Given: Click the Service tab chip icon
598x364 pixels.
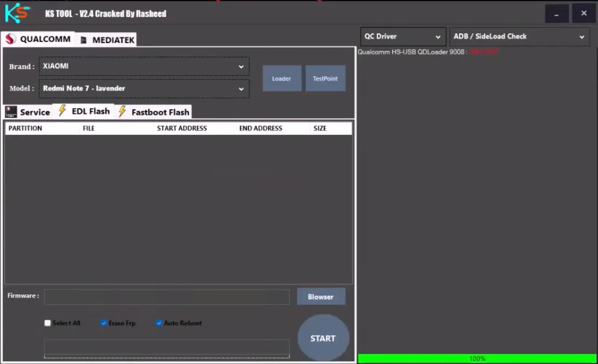Looking at the screenshot, I should [x=11, y=112].
